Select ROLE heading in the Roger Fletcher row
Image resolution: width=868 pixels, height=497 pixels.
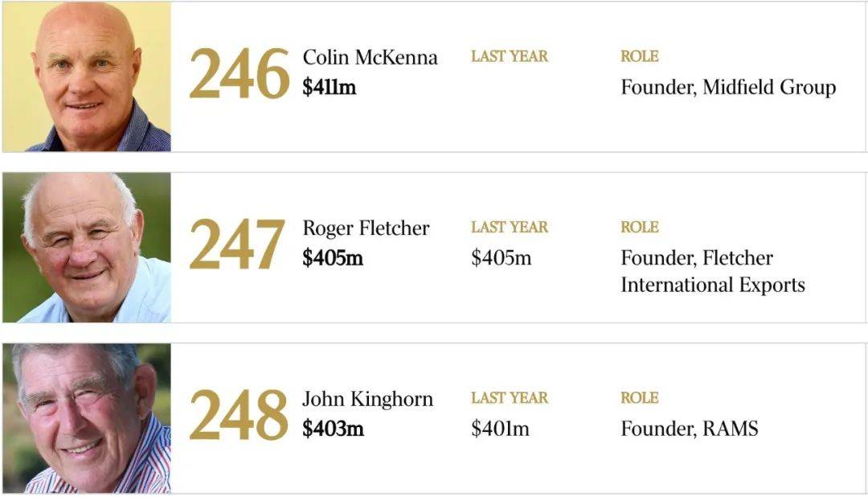pyautogui.click(x=639, y=228)
